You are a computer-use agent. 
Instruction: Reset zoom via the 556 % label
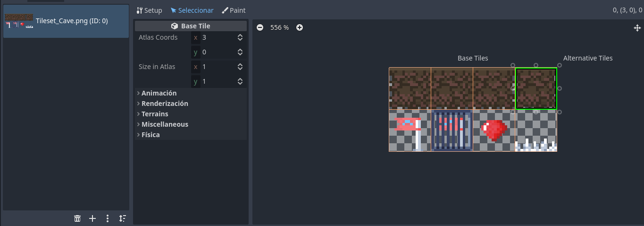point(279,27)
